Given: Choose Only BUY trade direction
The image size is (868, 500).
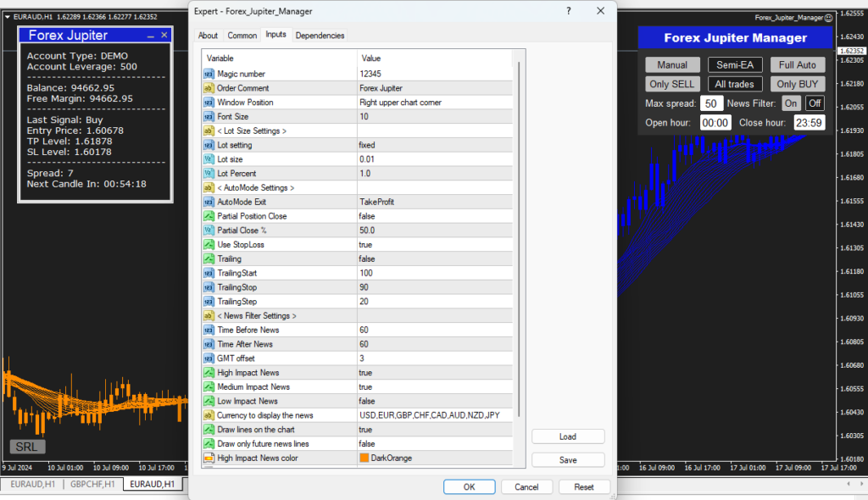Looking at the screenshot, I should point(797,84).
